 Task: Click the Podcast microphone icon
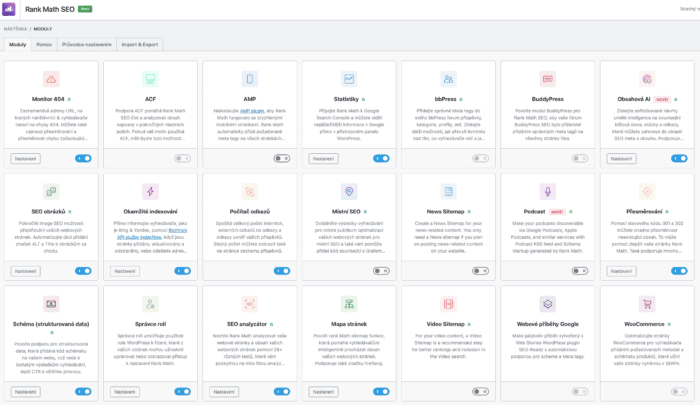tap(548, 191)
